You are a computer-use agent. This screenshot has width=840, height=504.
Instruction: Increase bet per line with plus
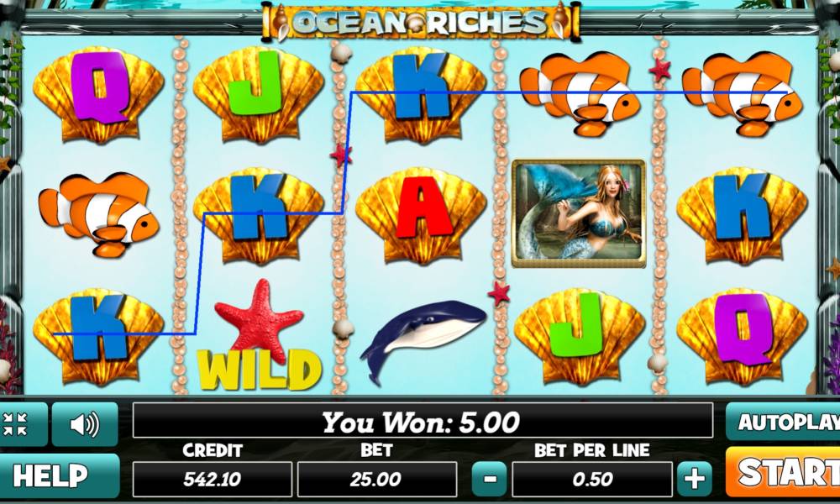[x=695, y=478]
